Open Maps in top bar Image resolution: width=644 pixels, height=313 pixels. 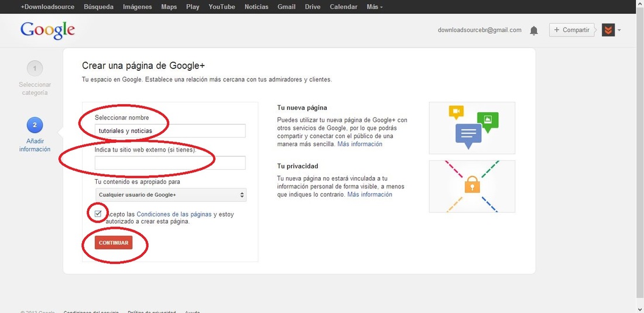169,6
